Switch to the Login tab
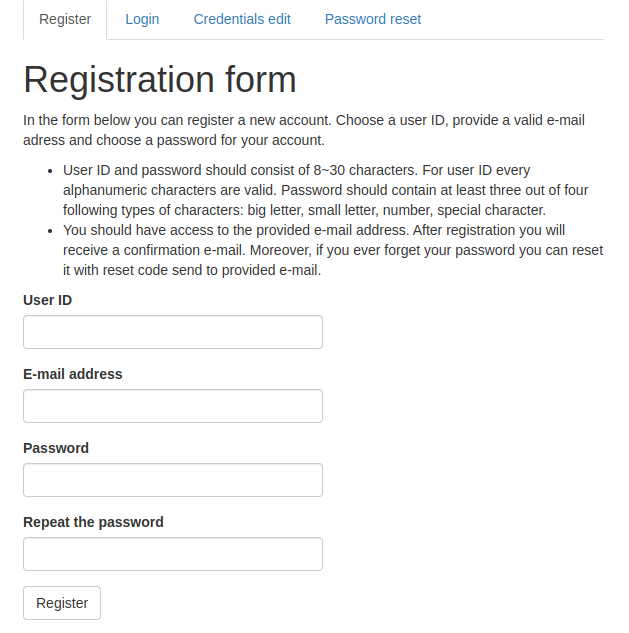 tap(142, 19)
